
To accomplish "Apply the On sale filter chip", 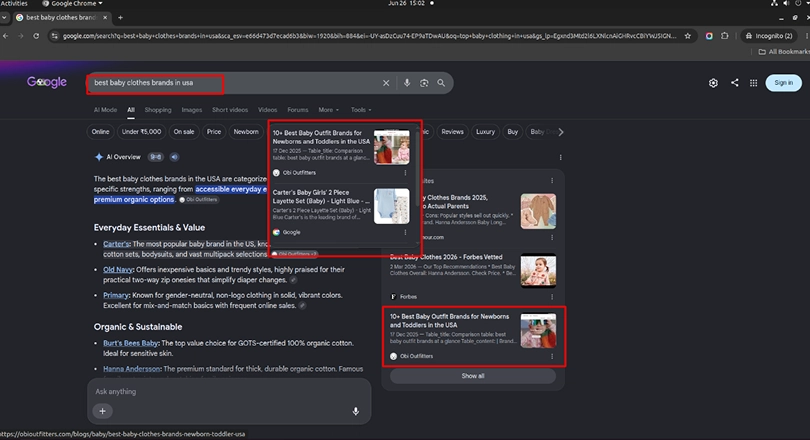I will [184, 132].
